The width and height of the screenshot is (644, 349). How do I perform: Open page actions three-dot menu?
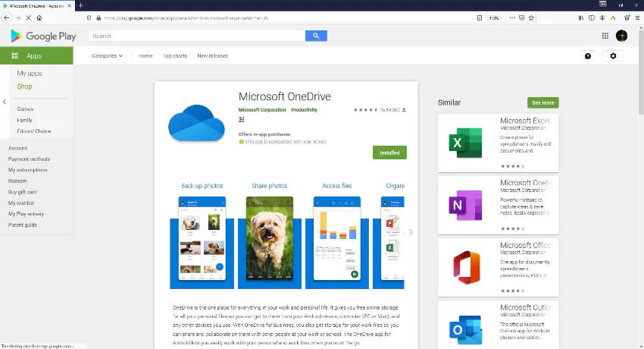tap(512, 17)
